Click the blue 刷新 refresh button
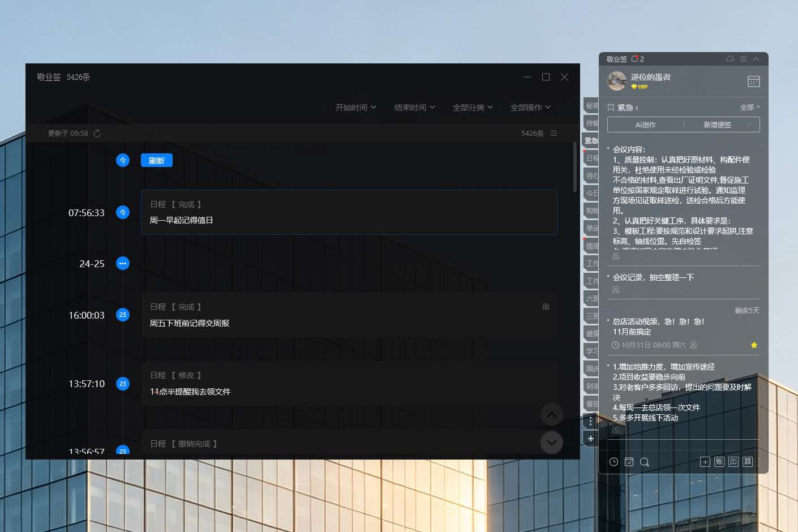This screenshot has width=798, height=532. pyautogui.click(x=157, y=161)
